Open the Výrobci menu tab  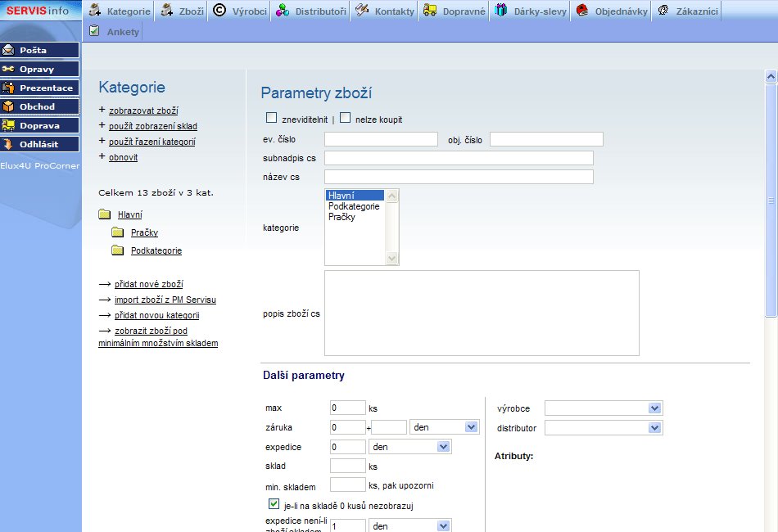tap(240, 11)
